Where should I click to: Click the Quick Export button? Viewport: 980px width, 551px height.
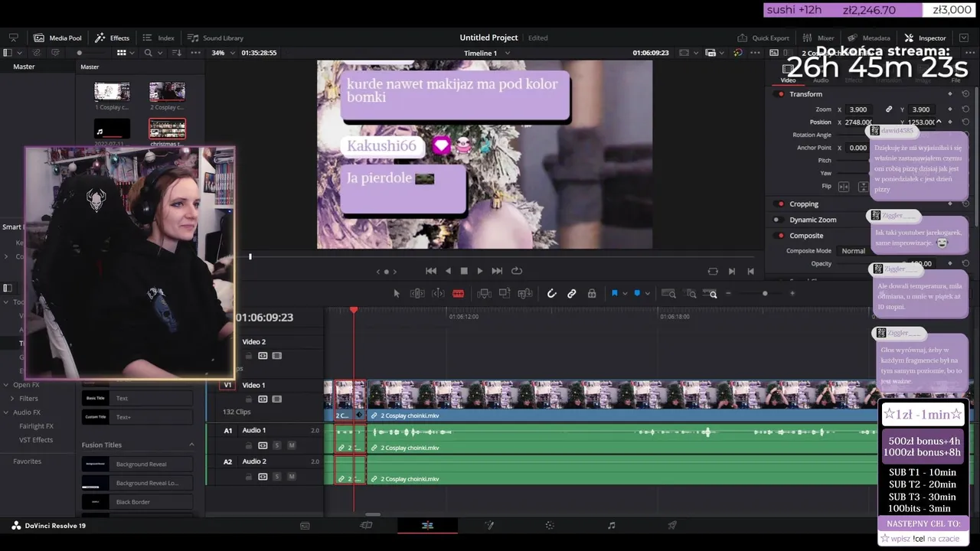763,37
